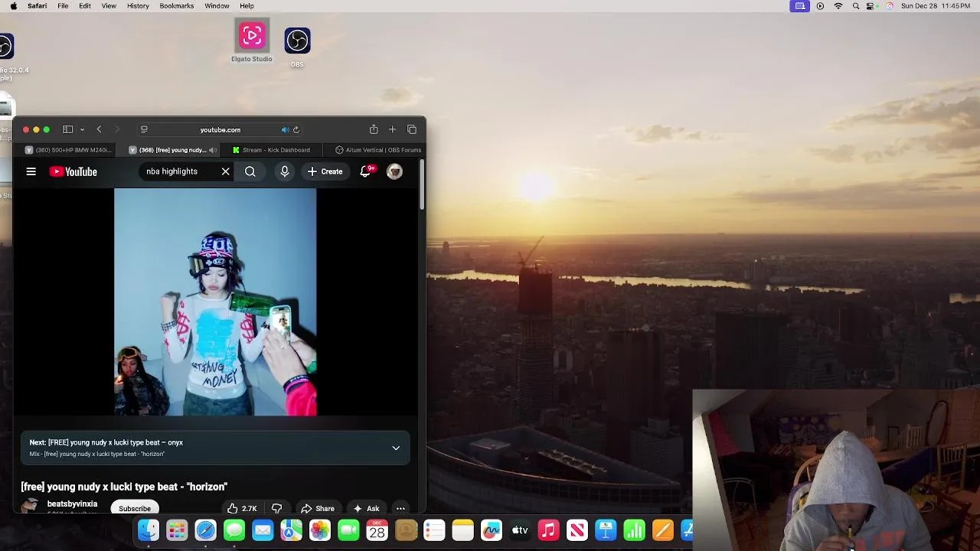The image size is (980, 551).
Task: Open the Safari menu in menu bar
Action: click(x=37, y=6)
